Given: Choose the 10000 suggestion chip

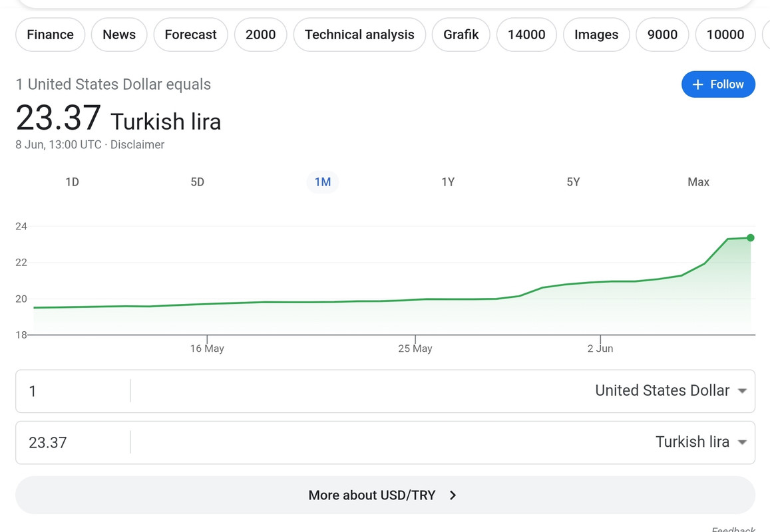Looking at the screenshot, I should 725,35.
